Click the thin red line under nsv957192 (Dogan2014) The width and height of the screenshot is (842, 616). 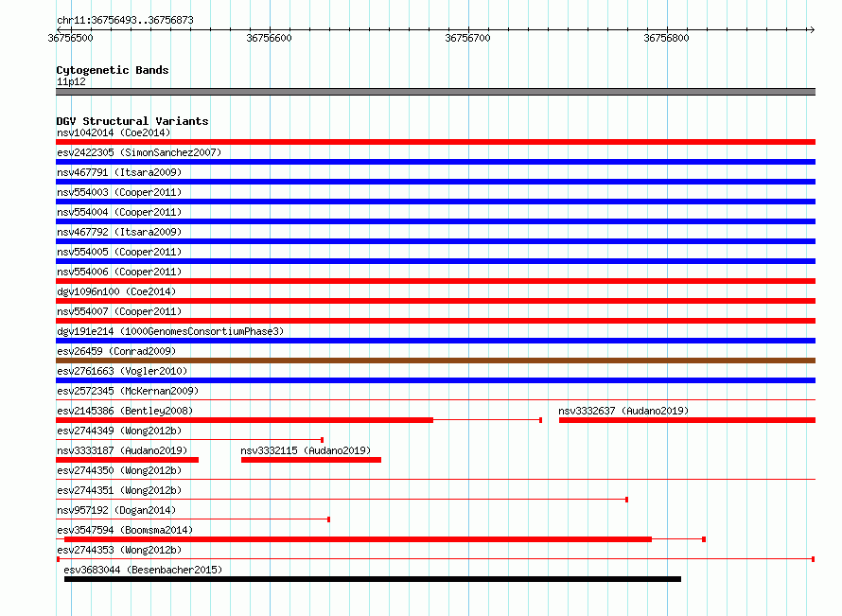[193, 519]
